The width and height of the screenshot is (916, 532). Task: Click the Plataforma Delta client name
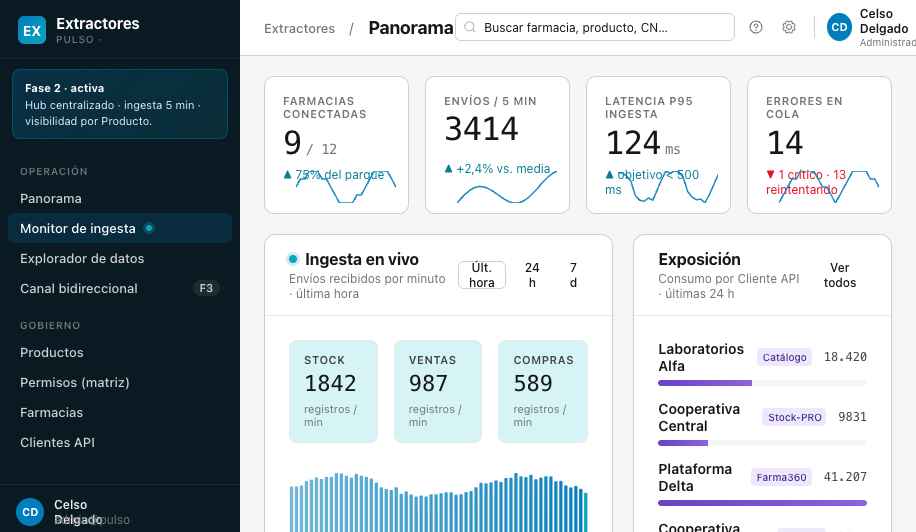[695, 478]
